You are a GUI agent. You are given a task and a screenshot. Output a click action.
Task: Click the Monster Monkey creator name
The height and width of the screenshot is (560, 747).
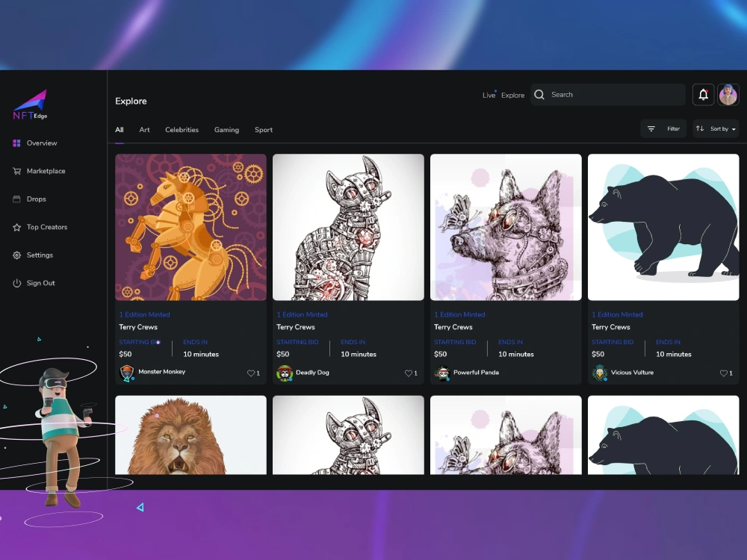(x=161, y=371)
